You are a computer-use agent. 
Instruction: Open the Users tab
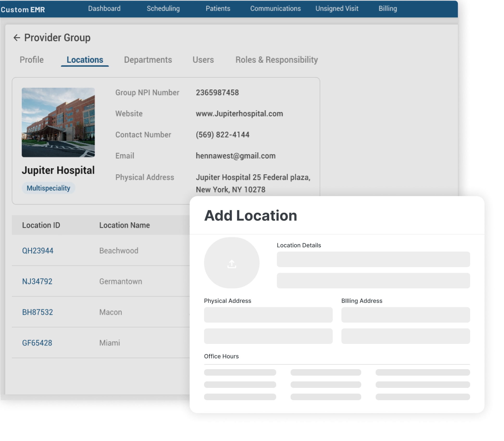(203, 60)
